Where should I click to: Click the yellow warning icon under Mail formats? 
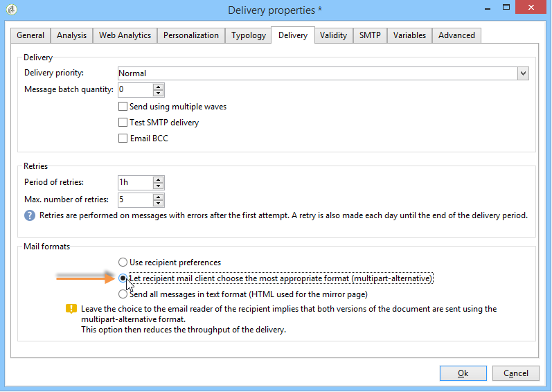pyautogui.click(x=71, y=309)
